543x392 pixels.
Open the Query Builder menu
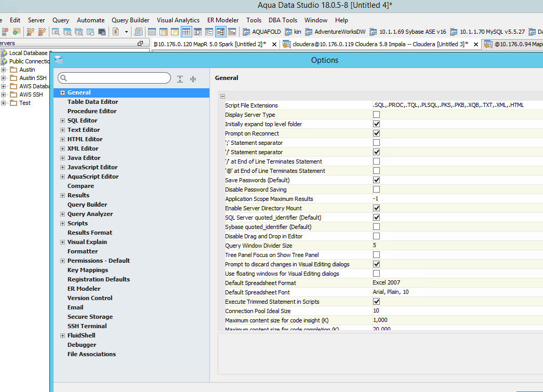130,20
